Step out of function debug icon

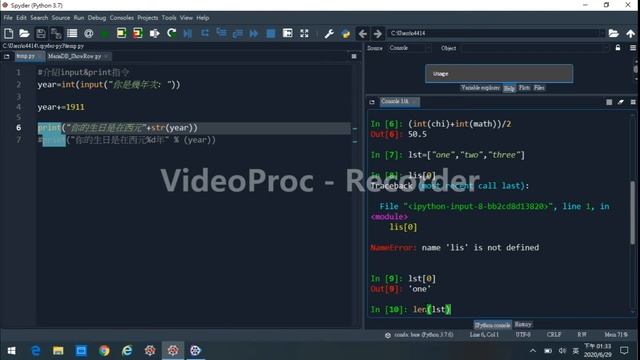[x=238, y=33]
